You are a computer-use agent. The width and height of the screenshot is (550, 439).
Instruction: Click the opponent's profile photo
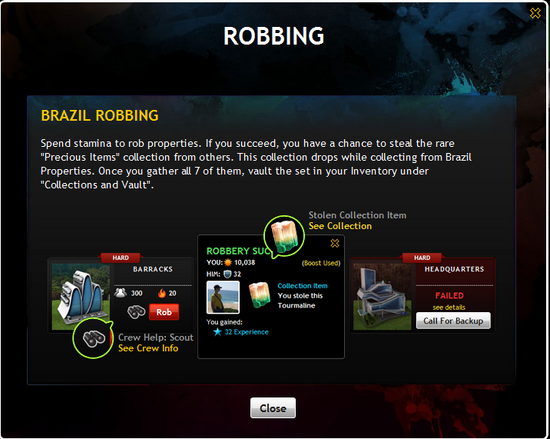pos(223,297)
